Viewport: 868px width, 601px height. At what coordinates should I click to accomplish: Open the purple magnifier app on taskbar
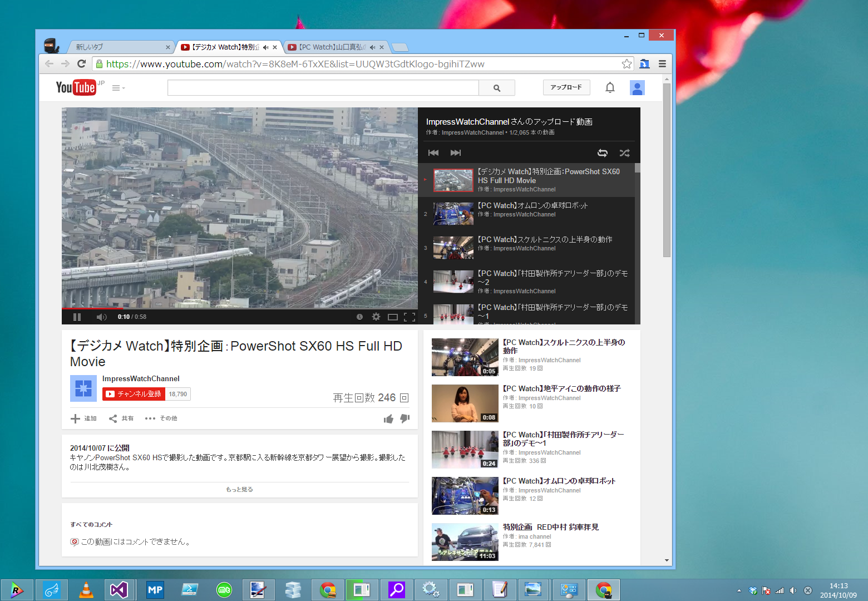[x=396, y=590]
